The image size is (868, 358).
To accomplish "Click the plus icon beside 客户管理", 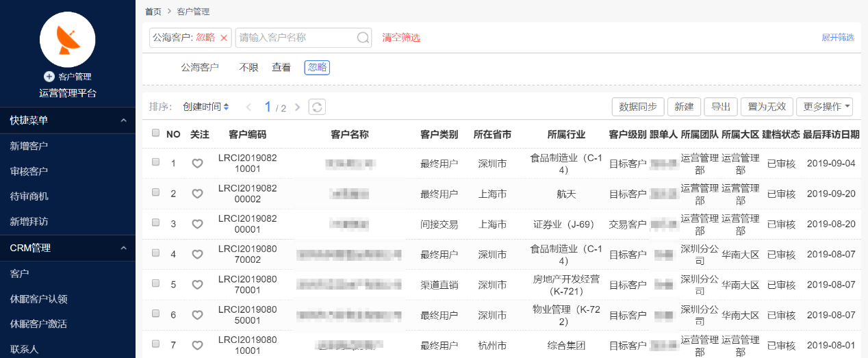I will click(49, 77).
